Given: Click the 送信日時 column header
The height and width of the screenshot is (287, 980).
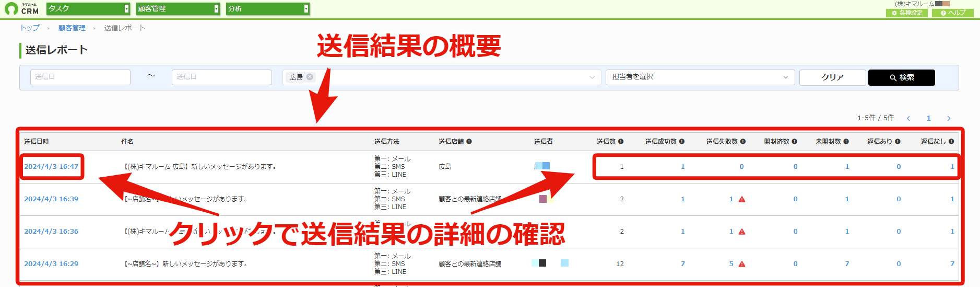Looking at the screenshot, I should (x=37, y=142).
